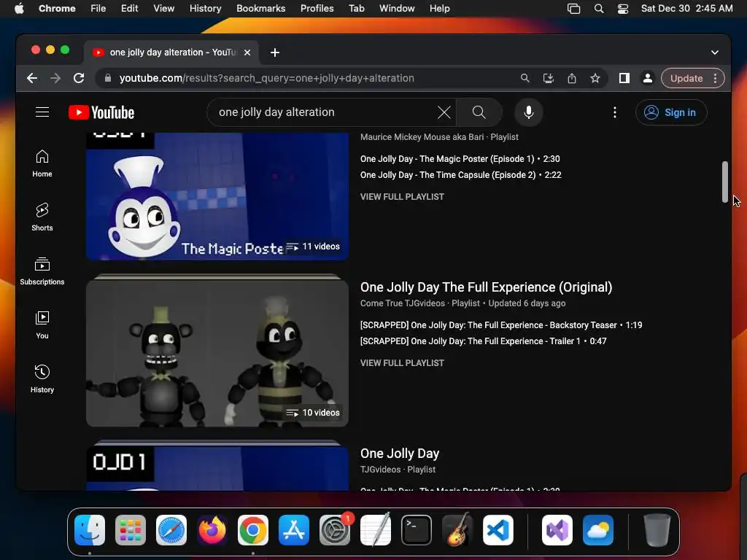
Task: Click the lock site info icon
Action: click(x=108, y=78)
